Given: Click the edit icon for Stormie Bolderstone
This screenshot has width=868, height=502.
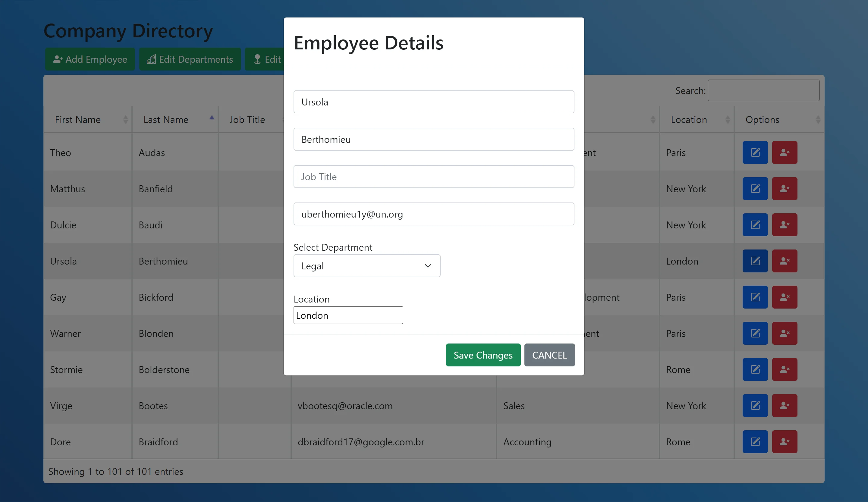Looking at the screenshot, I should click(755, 369).
